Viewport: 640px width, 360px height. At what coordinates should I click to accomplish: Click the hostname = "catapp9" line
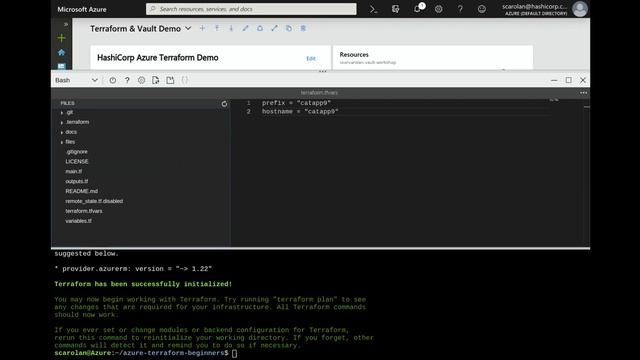pos(300,111)
